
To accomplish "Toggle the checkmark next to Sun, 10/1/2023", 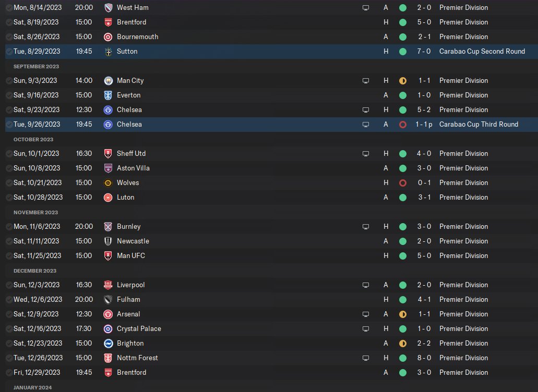I will point(9,153).
